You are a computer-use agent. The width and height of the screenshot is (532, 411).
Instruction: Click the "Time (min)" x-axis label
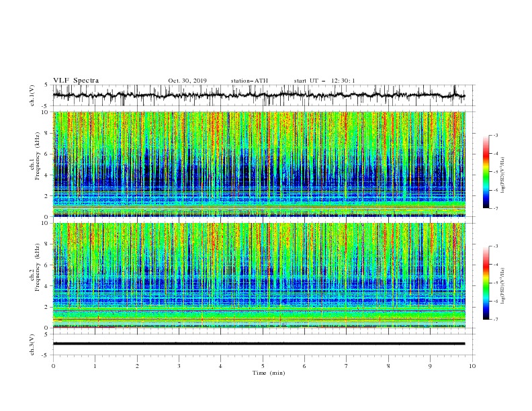269,373
